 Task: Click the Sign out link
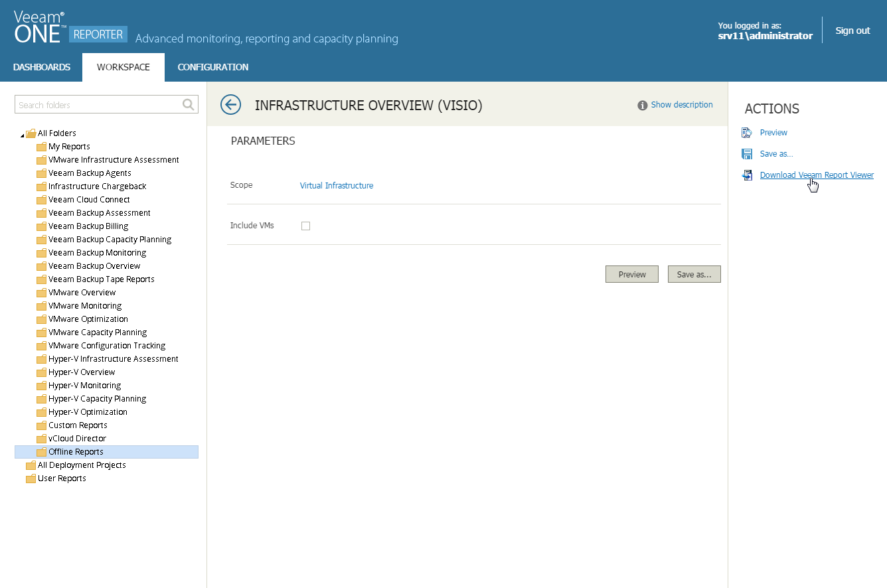pyautogui.click(x=852, y=31)
